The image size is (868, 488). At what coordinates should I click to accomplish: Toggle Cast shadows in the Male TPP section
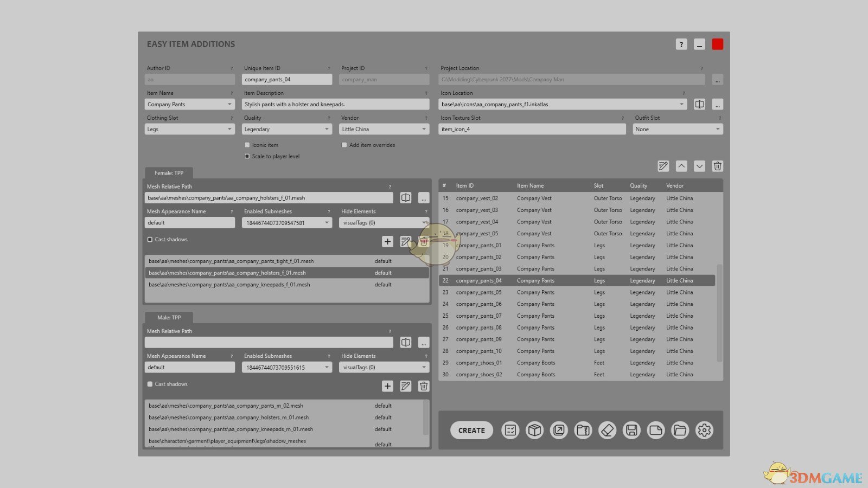(x=150, y=384)
